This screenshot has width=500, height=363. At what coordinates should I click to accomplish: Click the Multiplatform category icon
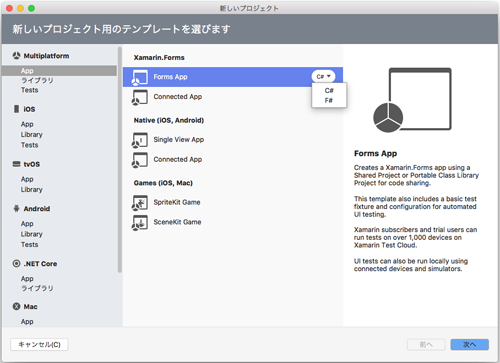coord(16,56)
